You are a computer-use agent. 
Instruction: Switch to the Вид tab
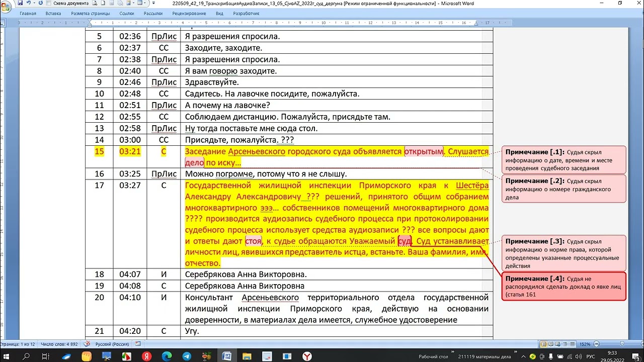click(x=219, y=14)
